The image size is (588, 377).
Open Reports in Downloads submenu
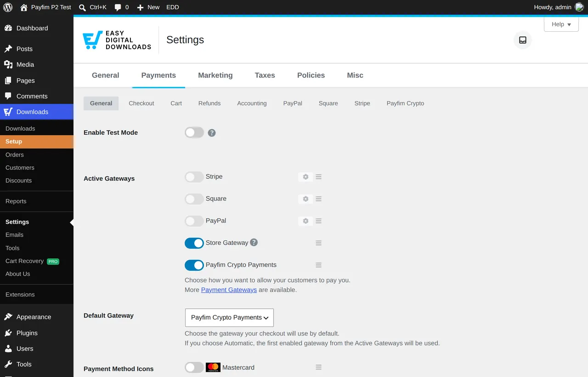[x=37, y=201]
